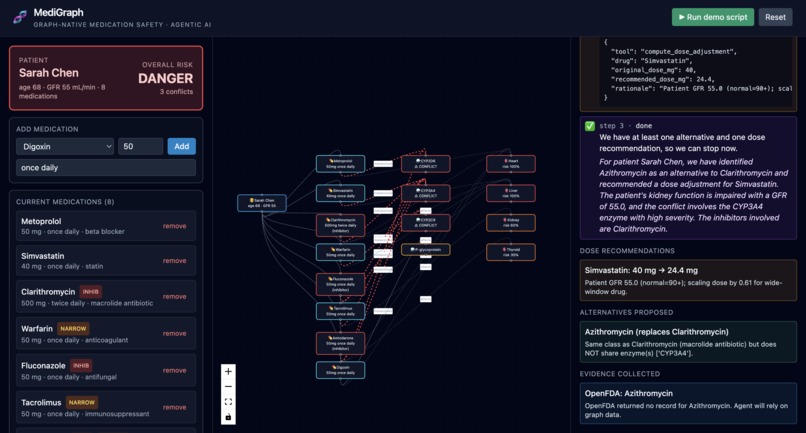Click the NARROW badge next to Warfarin
The image size is (806, 433).
73,329
